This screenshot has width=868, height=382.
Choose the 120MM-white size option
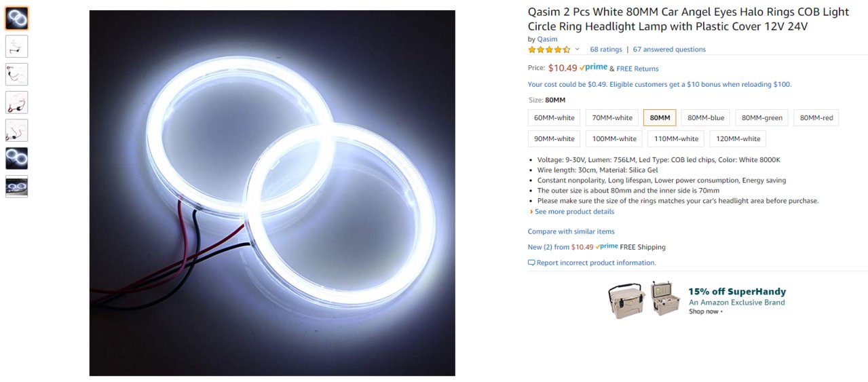[738, 139]
